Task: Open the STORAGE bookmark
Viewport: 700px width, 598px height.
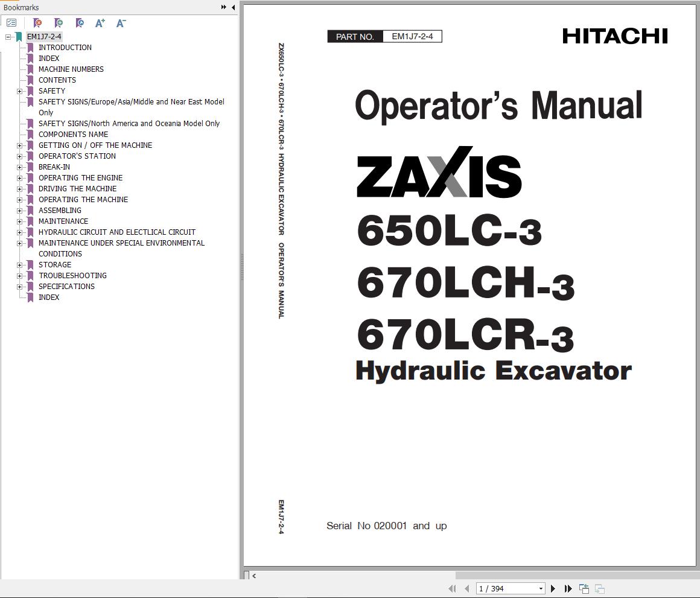Action: click(54, 265)
